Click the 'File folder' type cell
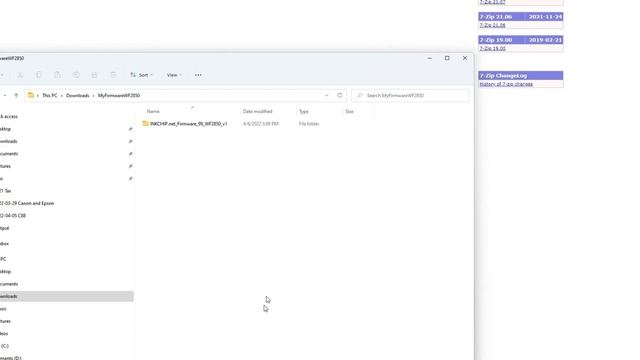The width and height of the screenshot is (640, 360). 309,124
